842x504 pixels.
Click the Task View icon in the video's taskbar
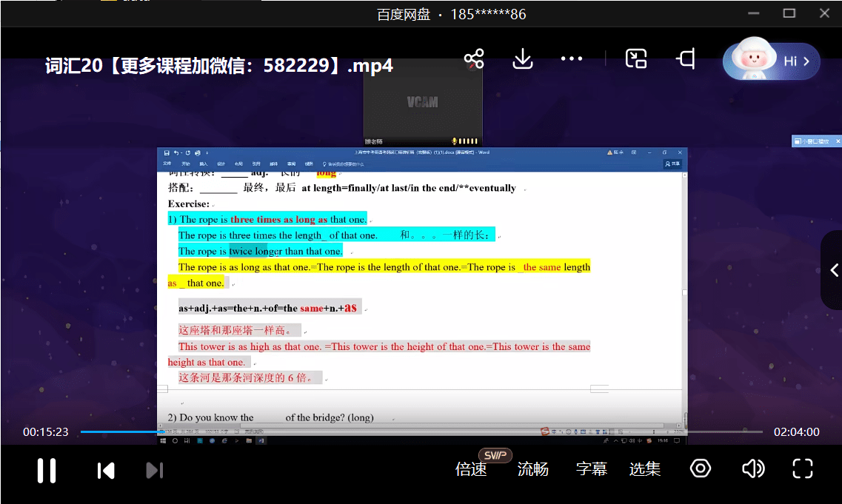(x=187, y=440)
